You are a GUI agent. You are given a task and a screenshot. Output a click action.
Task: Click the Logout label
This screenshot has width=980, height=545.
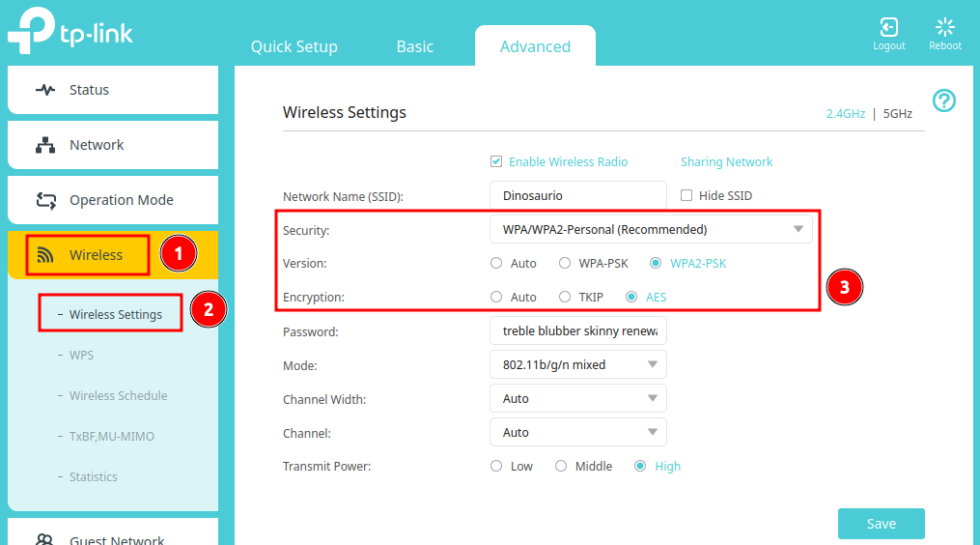click(x=888, y=45)
